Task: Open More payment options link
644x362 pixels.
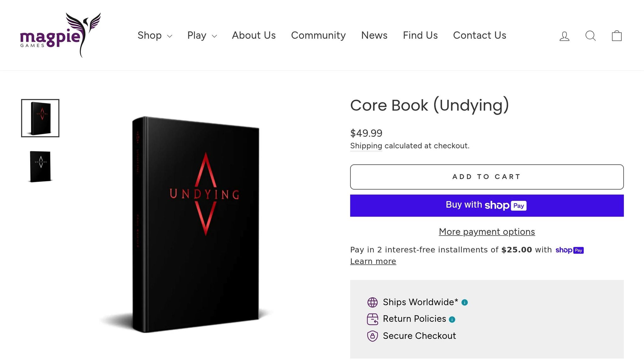Action: click(x=487, y=232)
